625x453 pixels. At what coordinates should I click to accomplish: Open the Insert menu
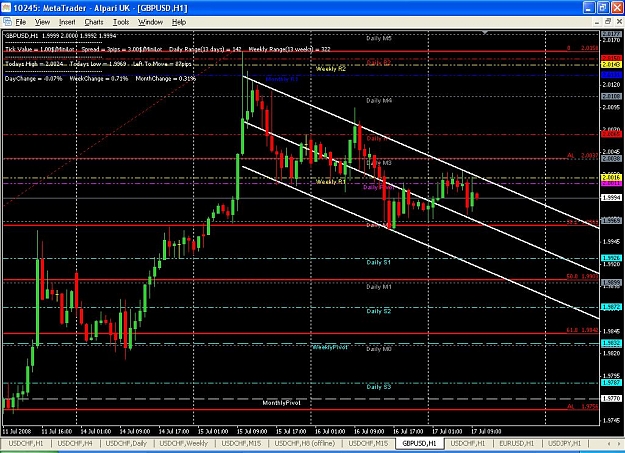click(67, 22)
